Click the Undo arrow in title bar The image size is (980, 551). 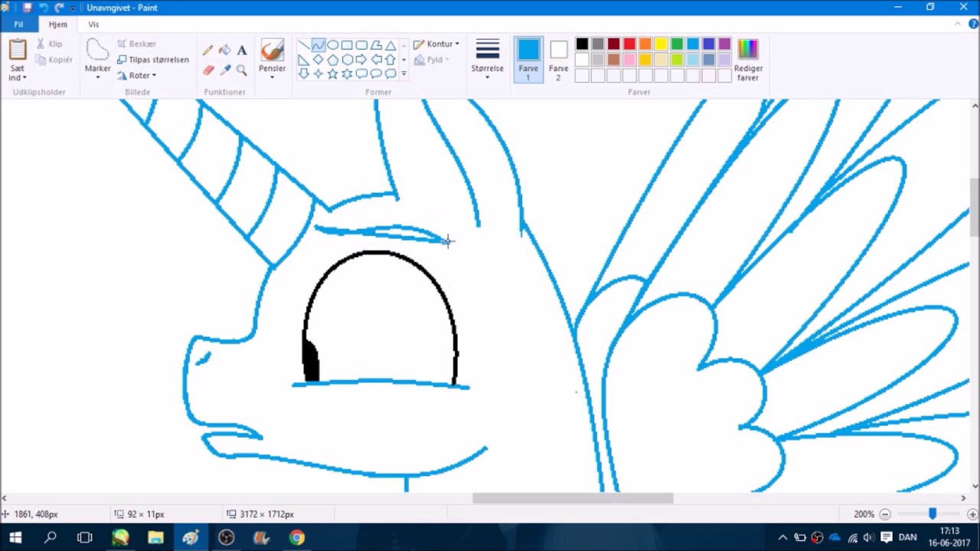click(x=43, y=8)
